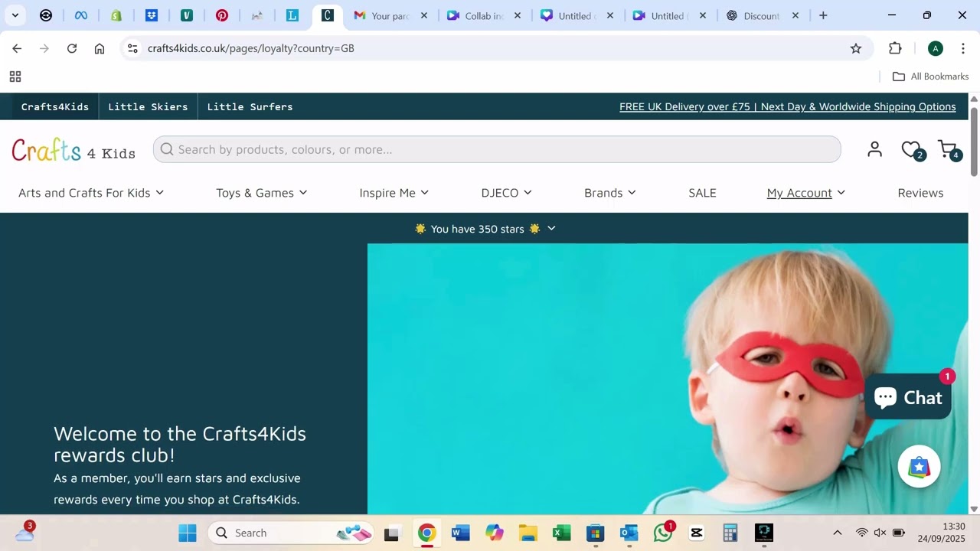980x551 pixels.
Task: Open the Chrome extensions puzzle icon
Action: tap(895, 48)
